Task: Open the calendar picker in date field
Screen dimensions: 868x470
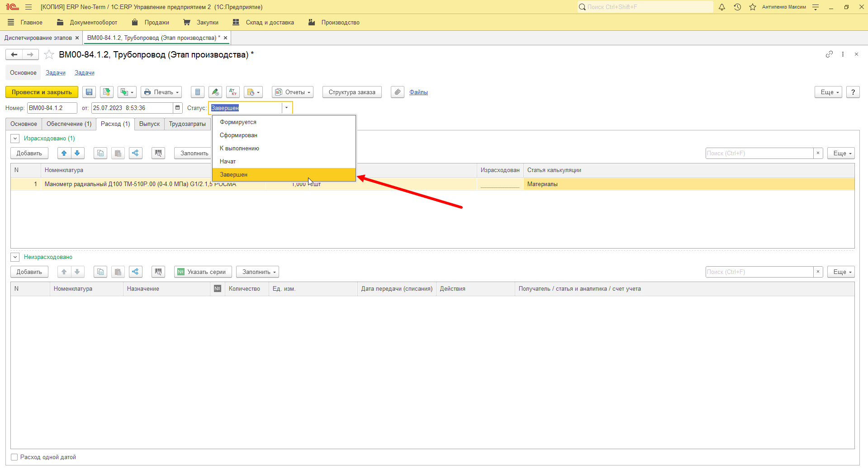Action: (x=178, y=108)
